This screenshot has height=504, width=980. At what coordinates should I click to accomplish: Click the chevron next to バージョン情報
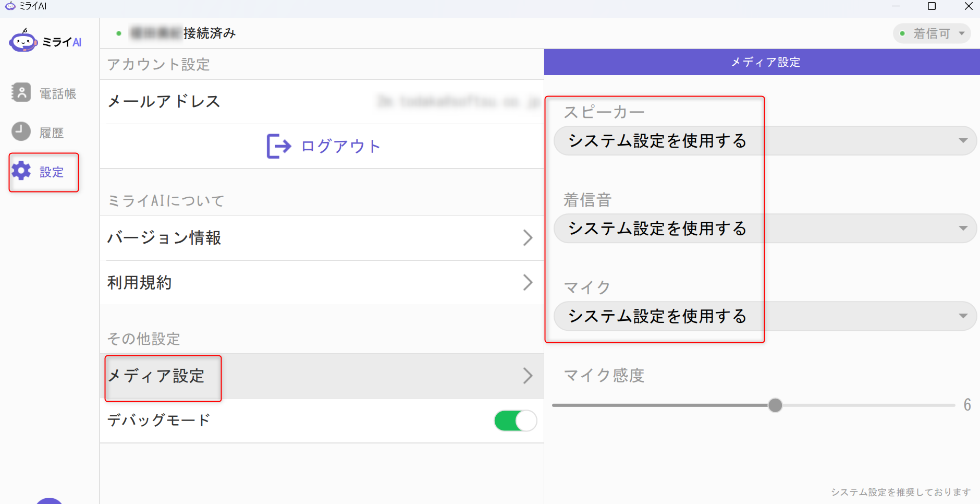pyautogui.click(x=528, y=238)
